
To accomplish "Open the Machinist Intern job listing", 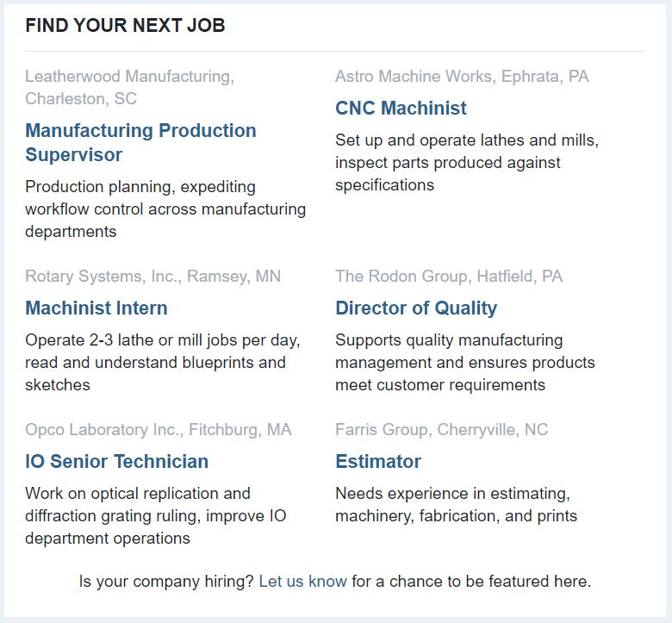I will tap(96, 308).
